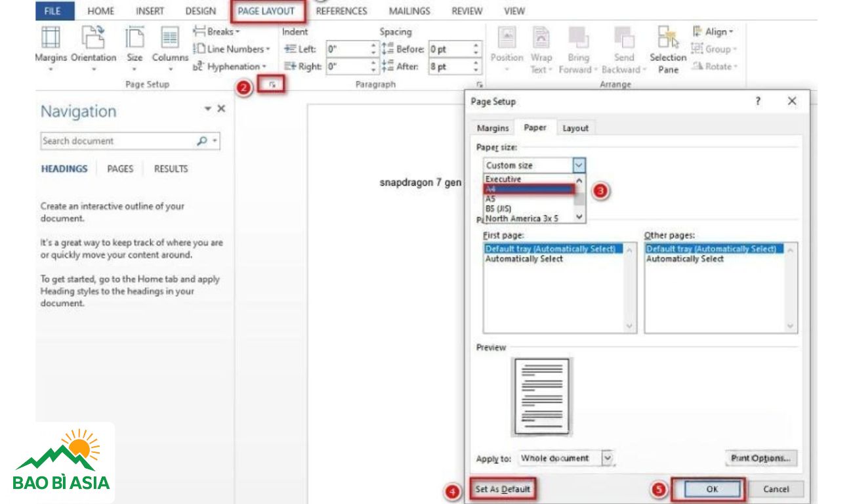Open the Apply to dropdown
The height and width of the screenshot is (504, 853).
pyautogui.click(x=607, y=458)
